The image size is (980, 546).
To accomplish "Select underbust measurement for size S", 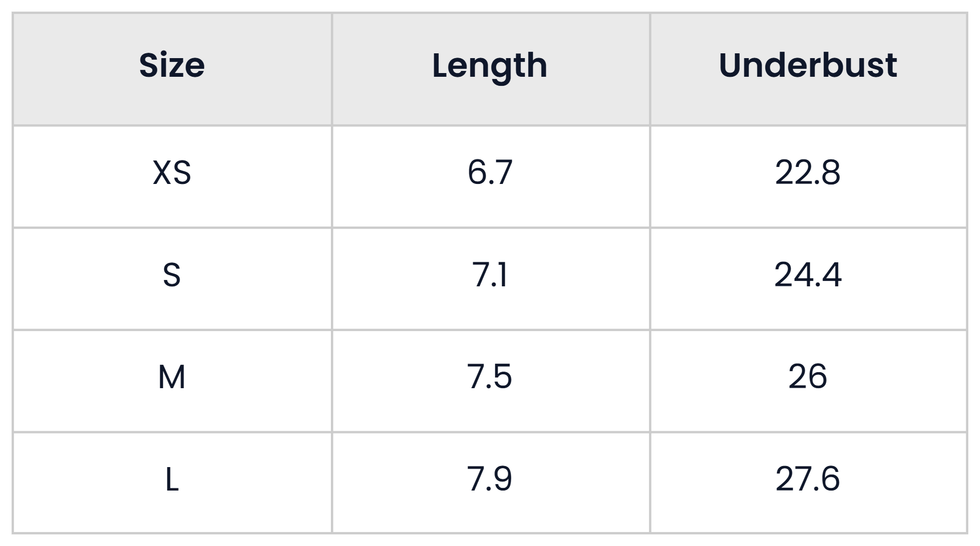I will (x=808, y=275).
